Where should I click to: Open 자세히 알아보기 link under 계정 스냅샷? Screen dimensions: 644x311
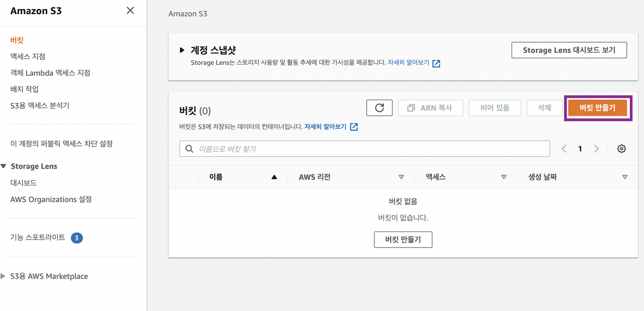pyautogui.click(x=408, y=63)
